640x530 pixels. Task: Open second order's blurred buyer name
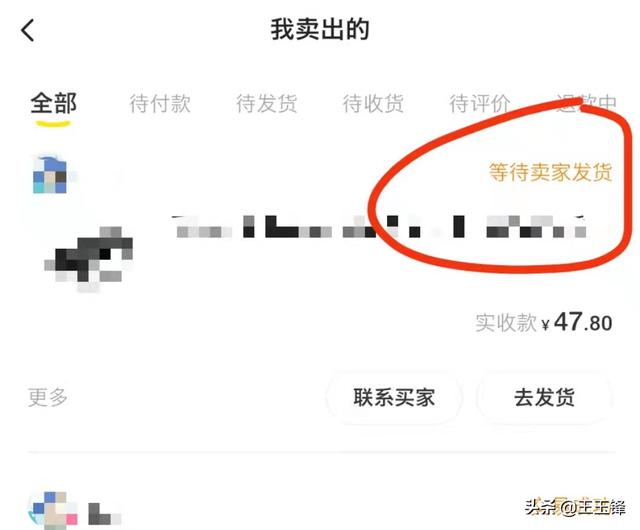[104, 514]
